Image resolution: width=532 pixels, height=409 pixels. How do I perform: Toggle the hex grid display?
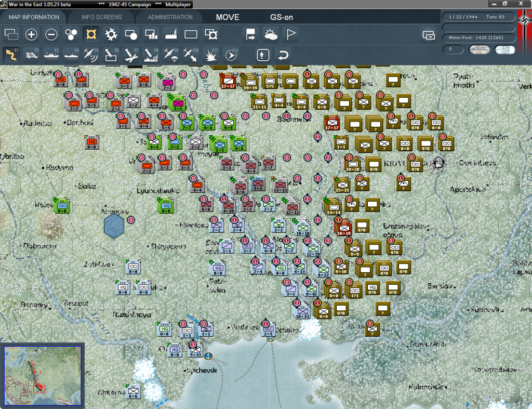[71, 34]
